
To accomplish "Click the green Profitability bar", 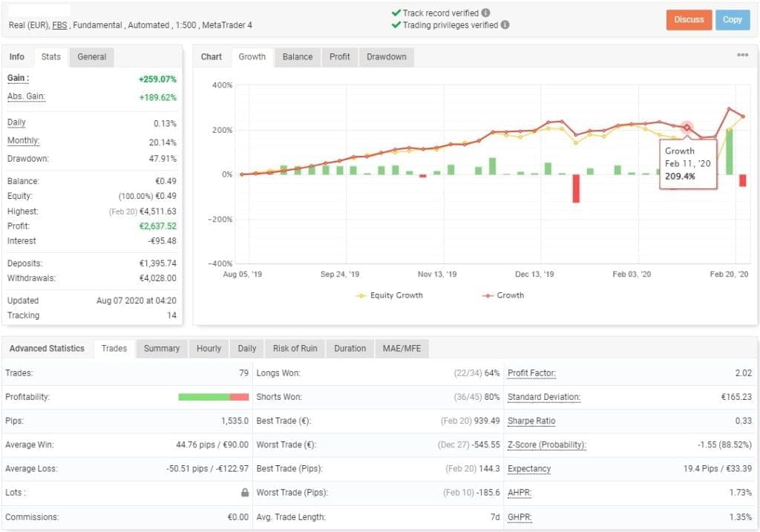I will click(203, 397).
